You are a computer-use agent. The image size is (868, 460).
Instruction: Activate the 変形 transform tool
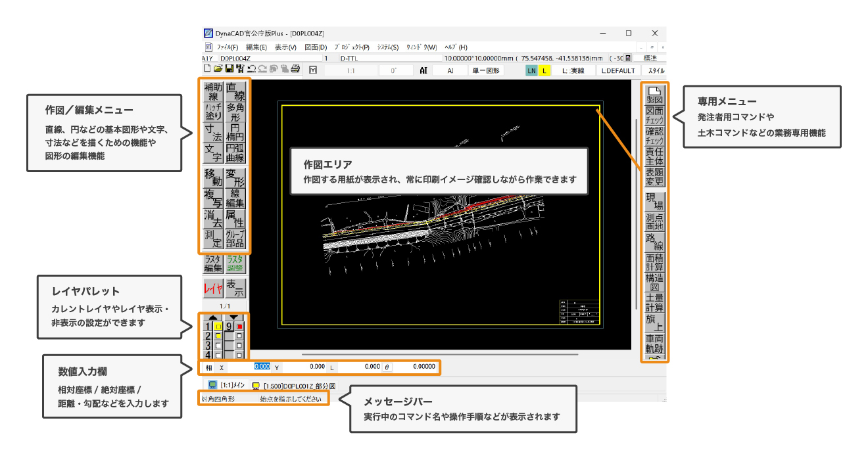pos(235,177)
